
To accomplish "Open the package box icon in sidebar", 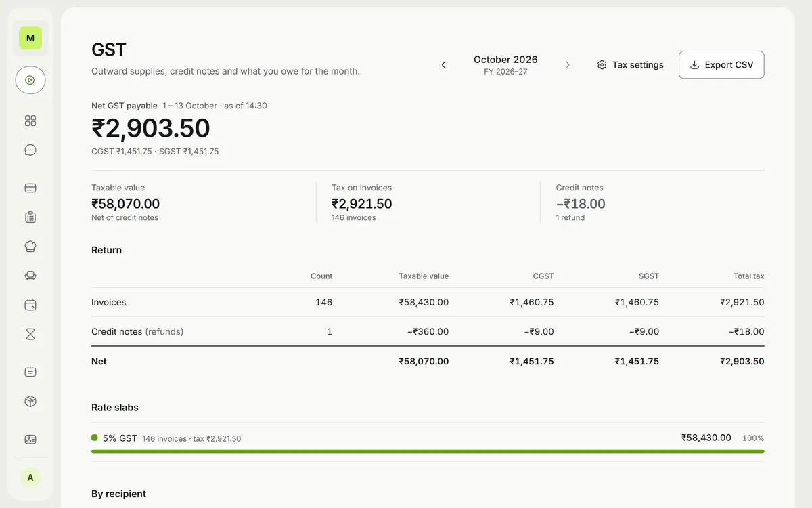I will (x=30, y=401).
